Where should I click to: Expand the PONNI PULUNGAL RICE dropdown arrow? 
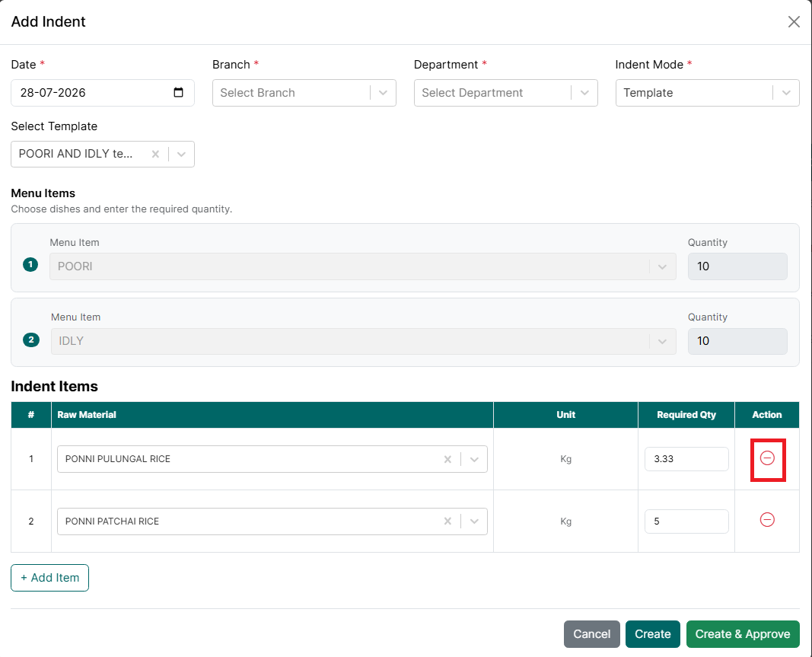474,459
